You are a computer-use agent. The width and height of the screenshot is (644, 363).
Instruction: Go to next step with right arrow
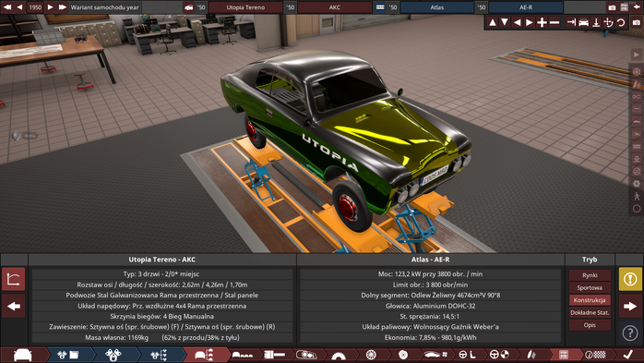tap(630, 306)
